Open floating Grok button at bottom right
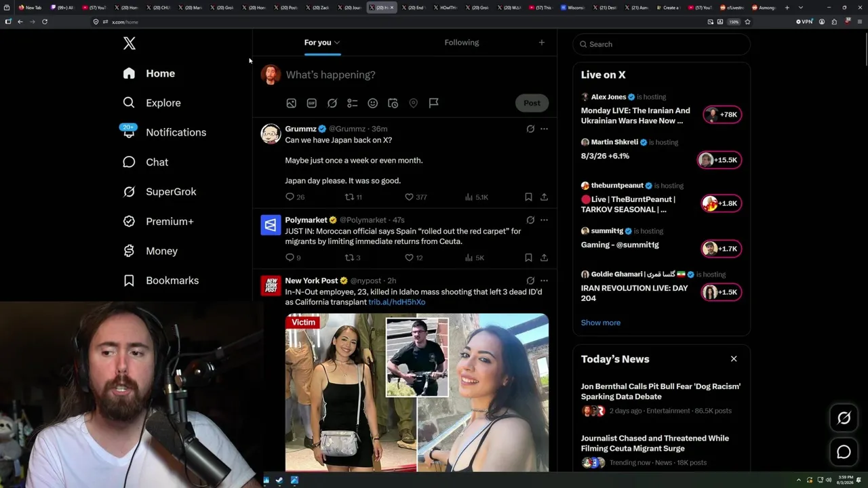 pyautogui.click(x=844, y=418)
